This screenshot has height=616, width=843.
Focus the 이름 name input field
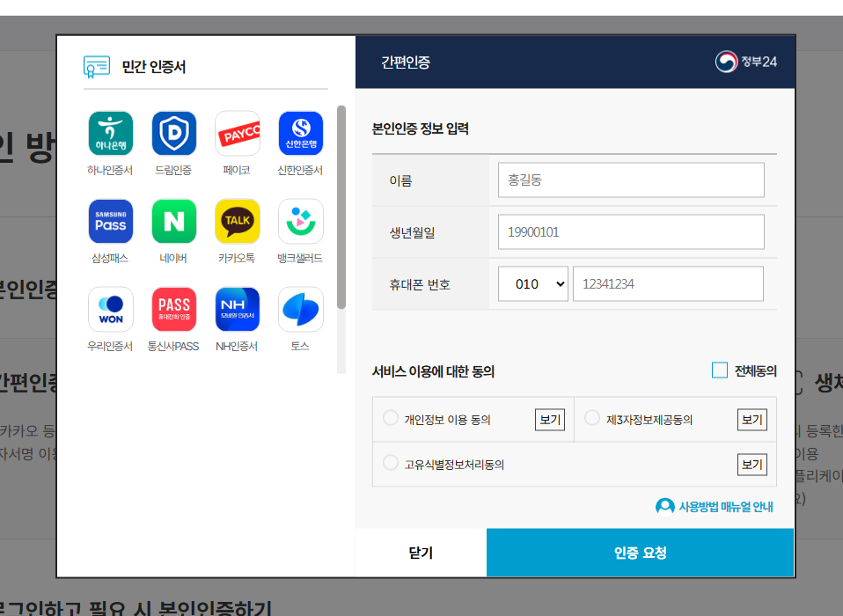click(x=631, y=180)
